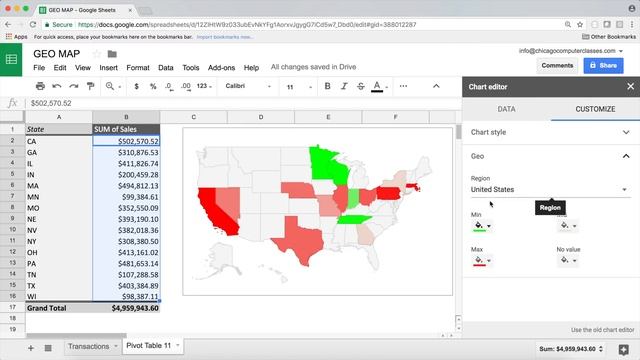Click the formula bar input
Screen dimensions: 640x360
pyautogui.click(x=244, y=103)
